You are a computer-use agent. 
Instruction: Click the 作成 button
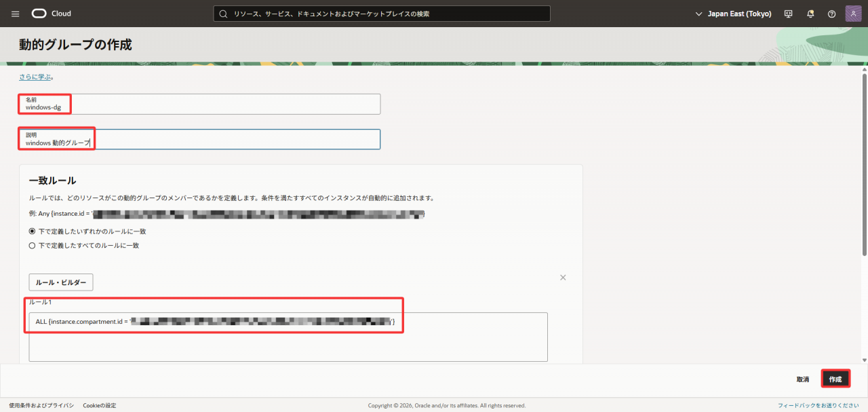coord(835,379)
